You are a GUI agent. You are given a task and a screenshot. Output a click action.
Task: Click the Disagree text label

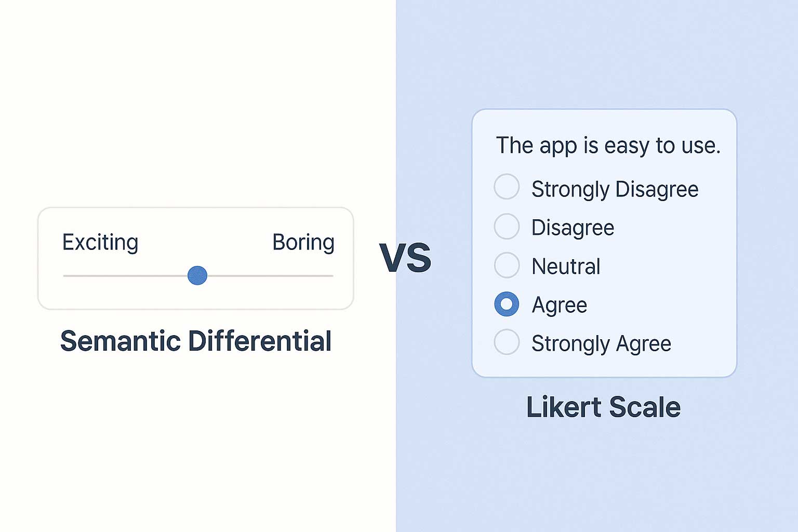573,228
